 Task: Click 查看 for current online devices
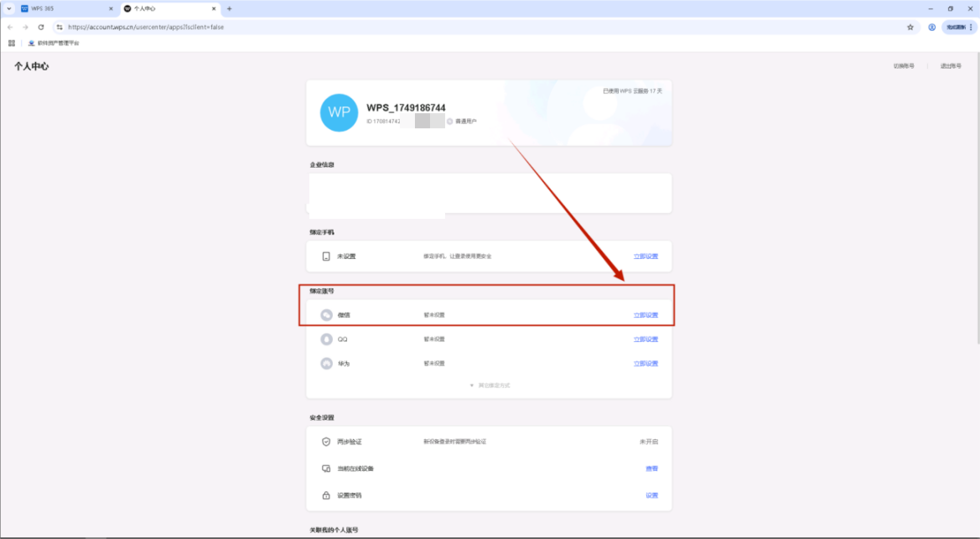point(651,469)
